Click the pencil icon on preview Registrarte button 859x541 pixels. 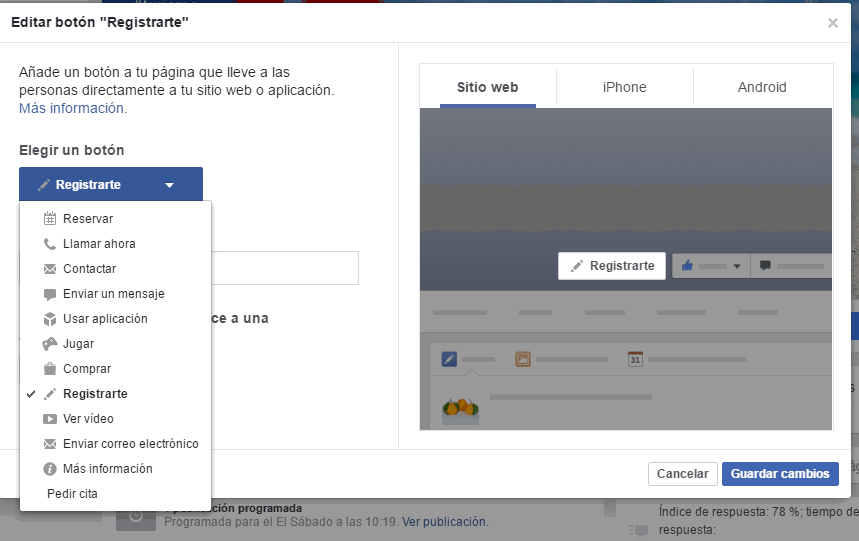click(x=577, y=266)
